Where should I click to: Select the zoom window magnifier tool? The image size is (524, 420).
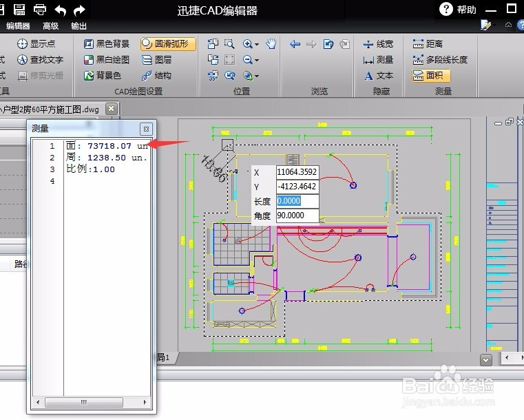click(x=229, y=44)
